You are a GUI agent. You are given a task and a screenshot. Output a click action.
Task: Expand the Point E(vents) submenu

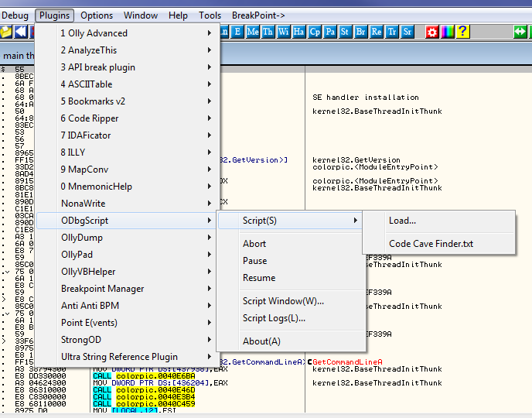click(x=128, y=322)
